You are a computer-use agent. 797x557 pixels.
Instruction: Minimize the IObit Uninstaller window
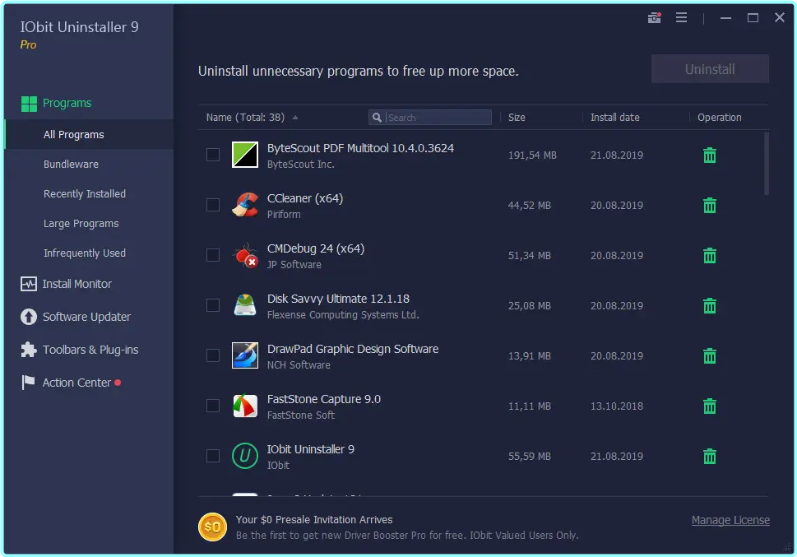[x=725, y=18]
